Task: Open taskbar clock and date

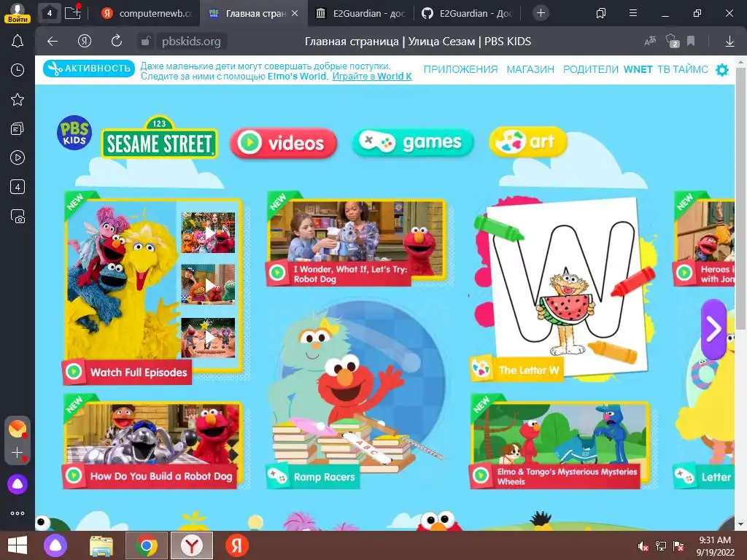Action: point(715,546)
